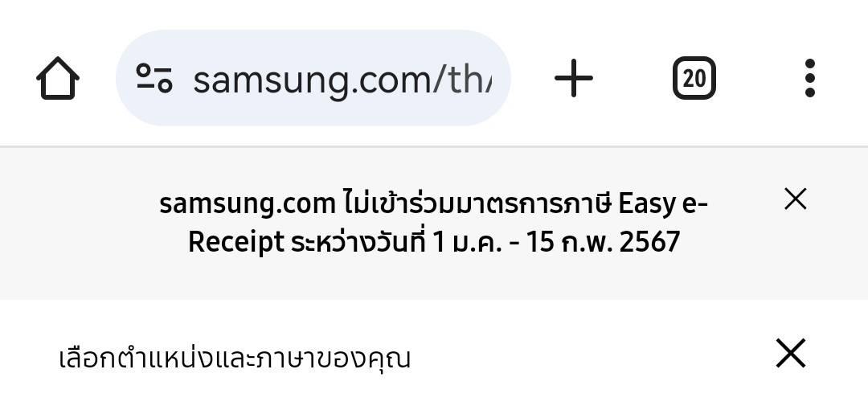Open site settings icon in address bar
This screenshot has height=398, width=868.
(154, 78)
